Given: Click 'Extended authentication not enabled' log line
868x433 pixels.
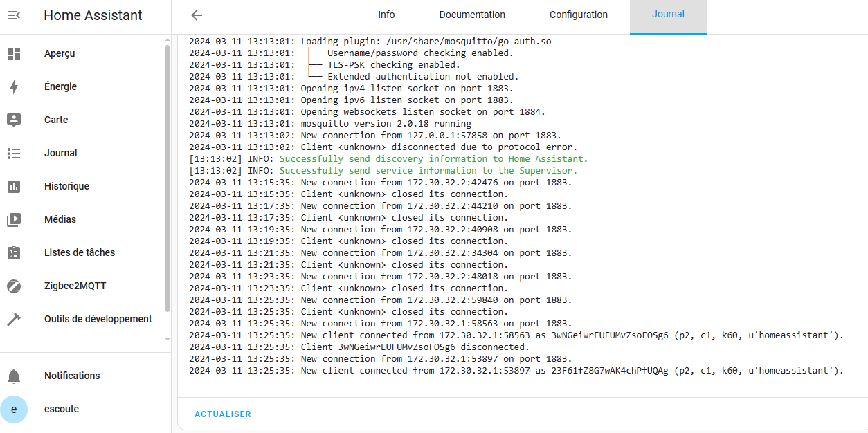Looking at the screenshot, I should pos(354,77).
